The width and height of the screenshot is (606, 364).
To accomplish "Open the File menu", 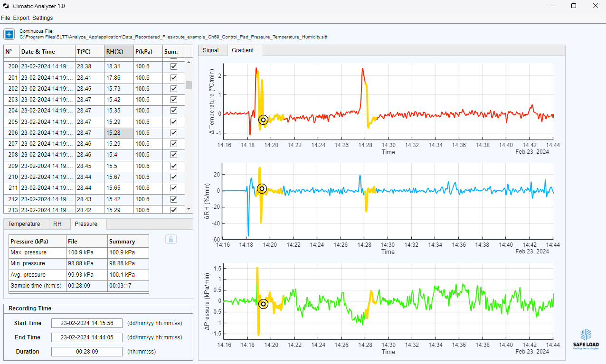I will [x=6, y=18].
